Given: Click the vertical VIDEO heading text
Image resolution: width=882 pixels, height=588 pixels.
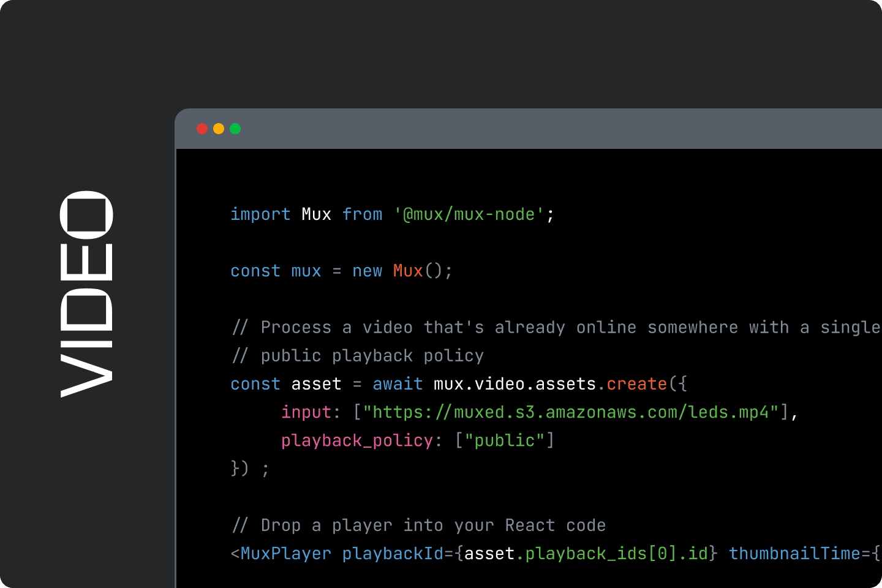Looking at the screenshot, I should 86,294.
